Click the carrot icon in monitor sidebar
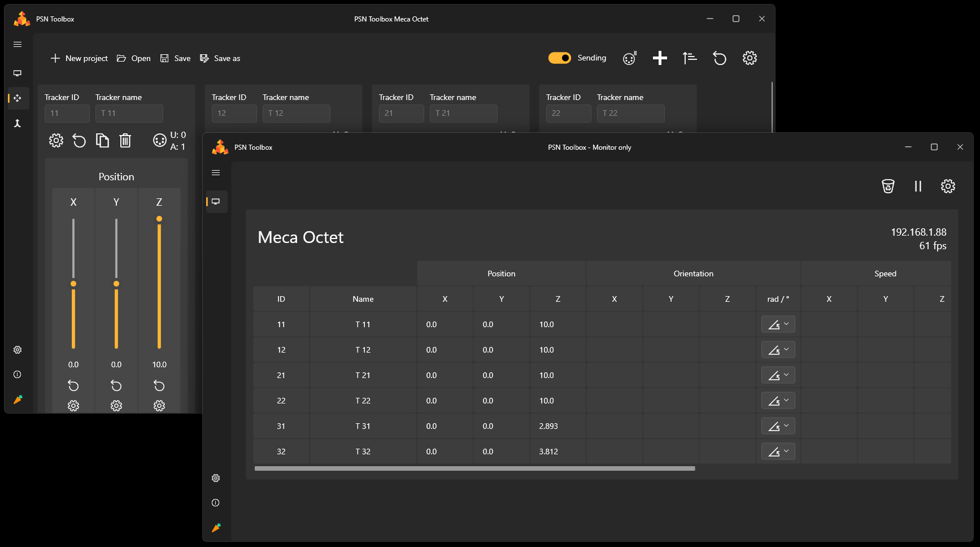 [x=216, y=528]
